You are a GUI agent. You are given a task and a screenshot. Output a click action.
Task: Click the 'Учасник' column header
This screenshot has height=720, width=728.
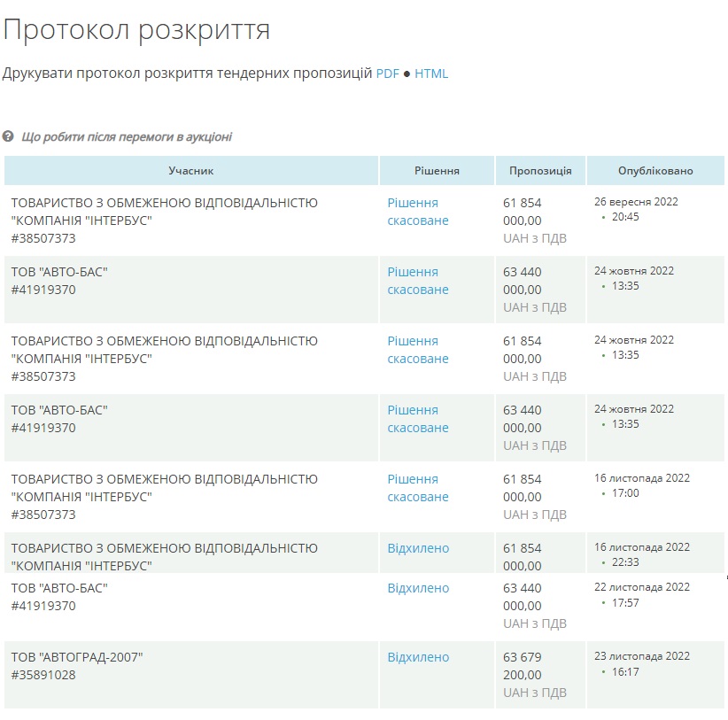point(190,171)
